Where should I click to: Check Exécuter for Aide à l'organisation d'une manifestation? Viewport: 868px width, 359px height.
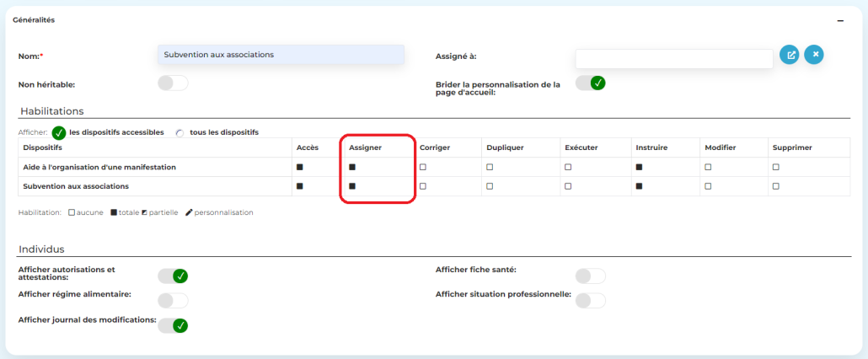click(568, 167)
